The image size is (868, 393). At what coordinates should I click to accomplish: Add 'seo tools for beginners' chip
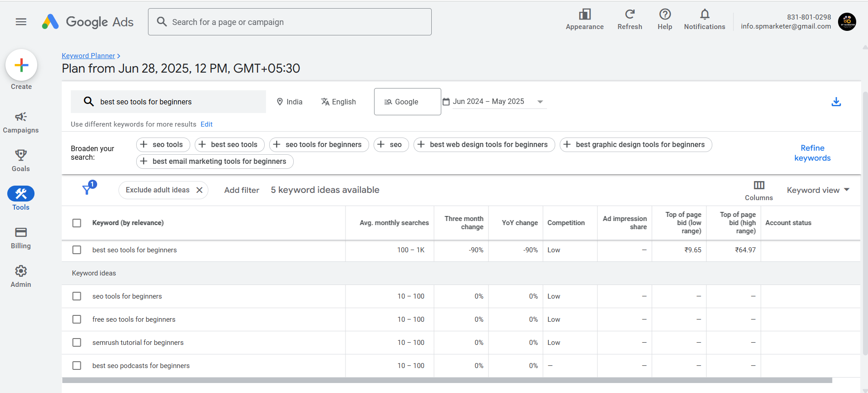319,144
